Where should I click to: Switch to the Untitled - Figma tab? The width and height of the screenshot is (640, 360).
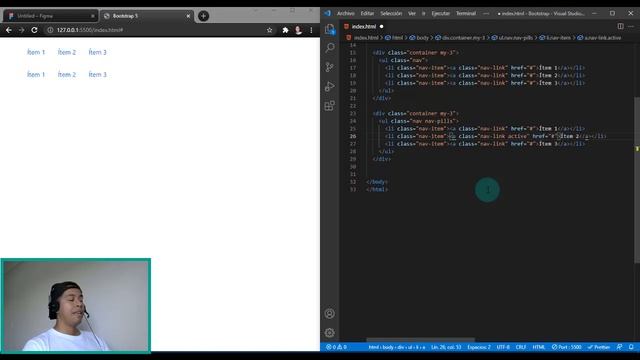coord(50,16)
